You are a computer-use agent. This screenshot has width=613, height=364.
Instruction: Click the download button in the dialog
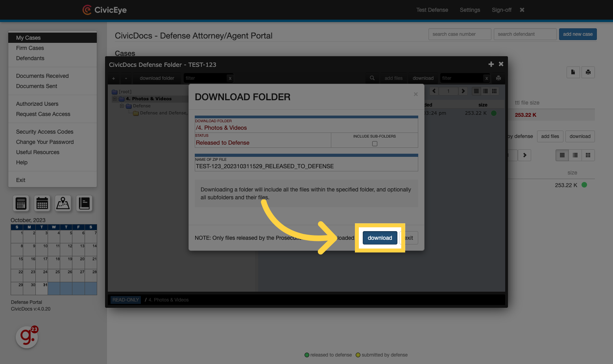coord(380,238)
